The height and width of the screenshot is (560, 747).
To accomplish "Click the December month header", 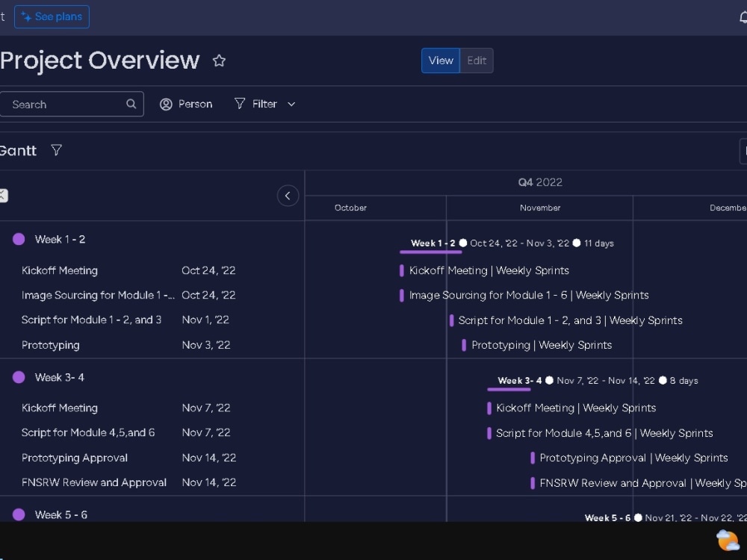I will [728, 208].
